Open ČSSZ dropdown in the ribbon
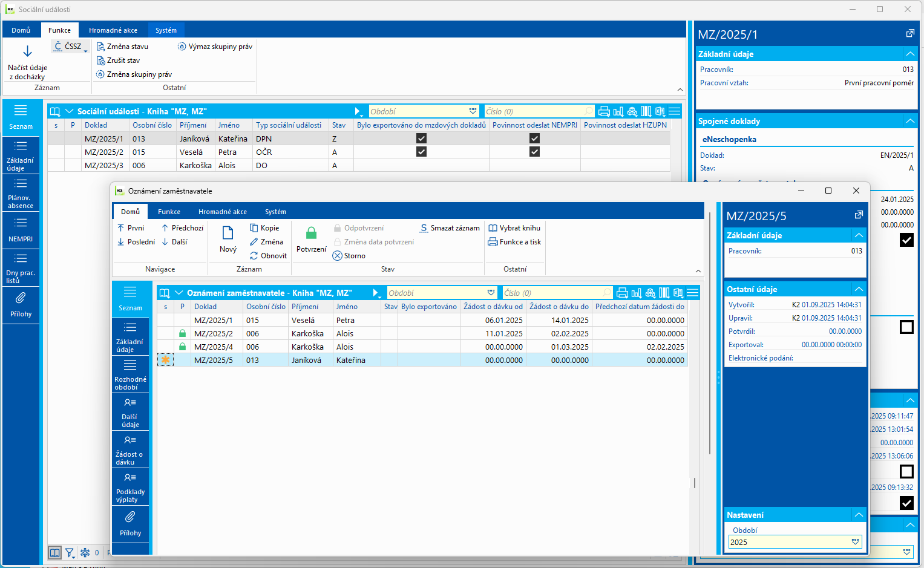924x568 pixels. [x=71, y=47]
